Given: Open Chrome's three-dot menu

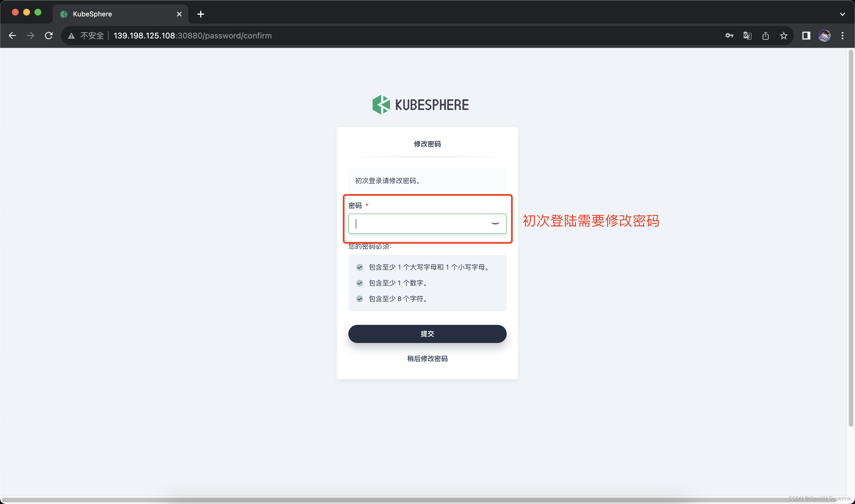Looking at the screenshot, I should (x=843, y=36).
